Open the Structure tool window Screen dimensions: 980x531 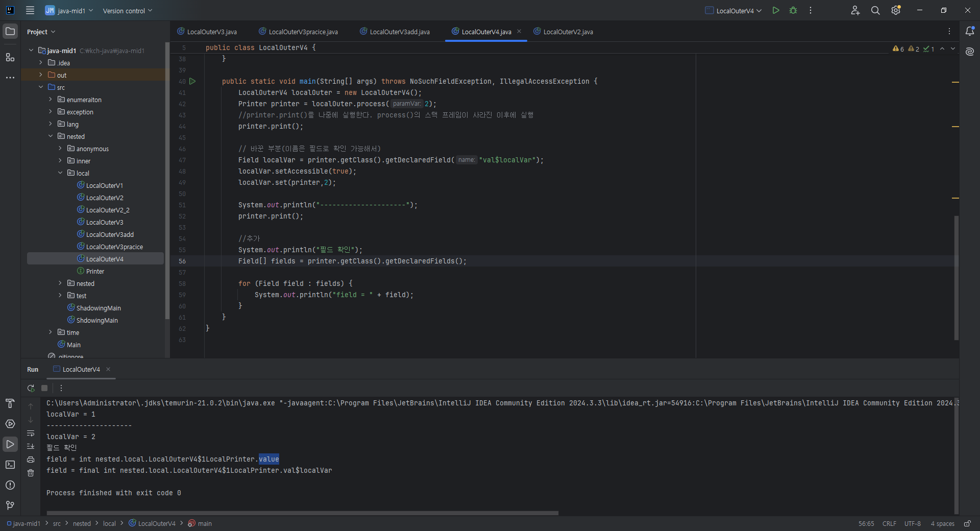(x=10, y=57)
